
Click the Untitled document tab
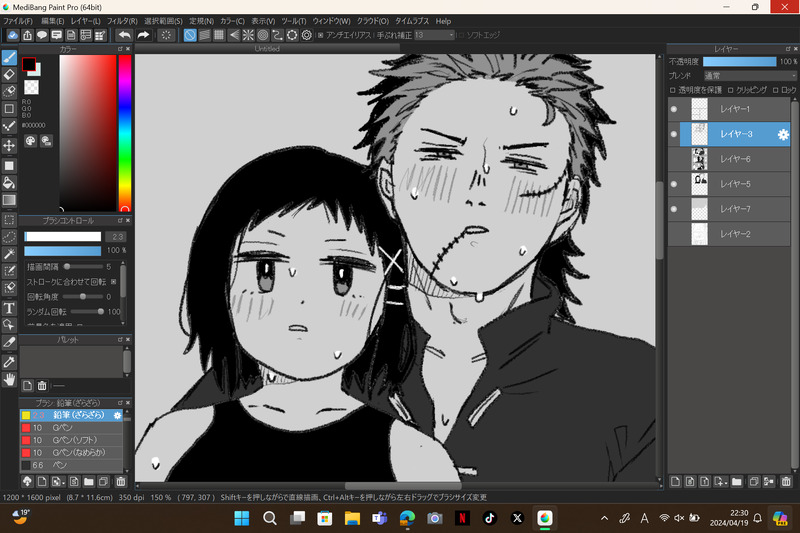pos(267,48)
